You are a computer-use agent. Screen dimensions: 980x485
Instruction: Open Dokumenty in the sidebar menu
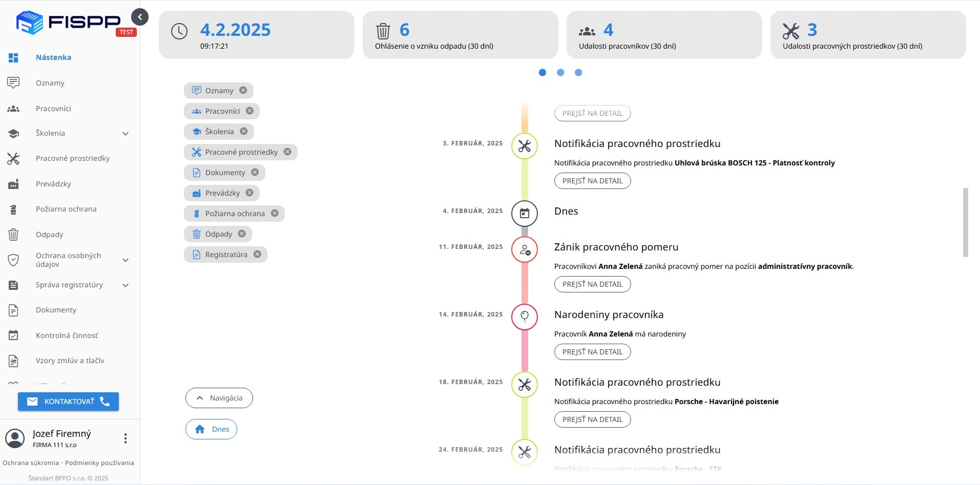tap(56, 310)
